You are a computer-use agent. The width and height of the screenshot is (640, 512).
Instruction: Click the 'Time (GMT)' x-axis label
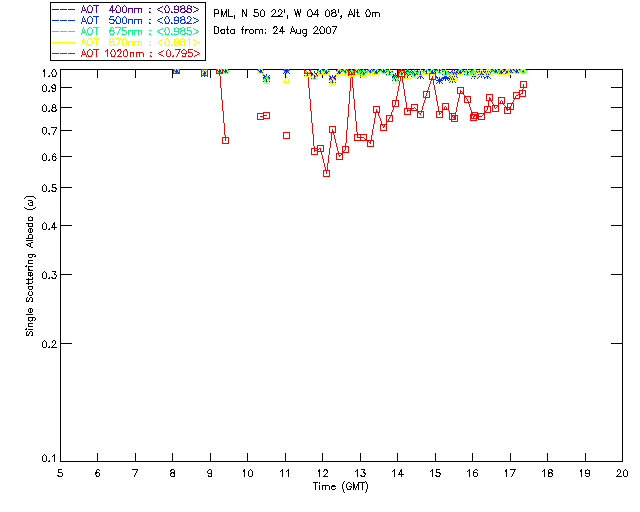(x=340, y=487)
